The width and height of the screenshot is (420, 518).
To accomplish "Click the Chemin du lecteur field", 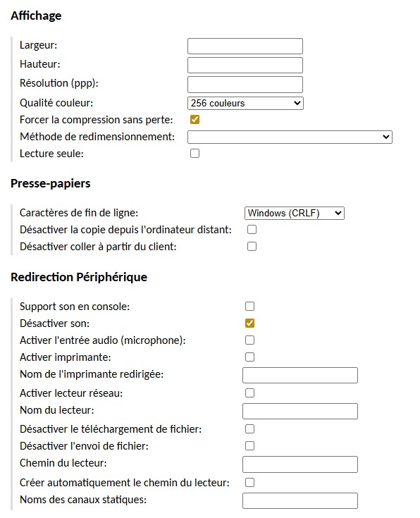I will [x=300, y=464].
